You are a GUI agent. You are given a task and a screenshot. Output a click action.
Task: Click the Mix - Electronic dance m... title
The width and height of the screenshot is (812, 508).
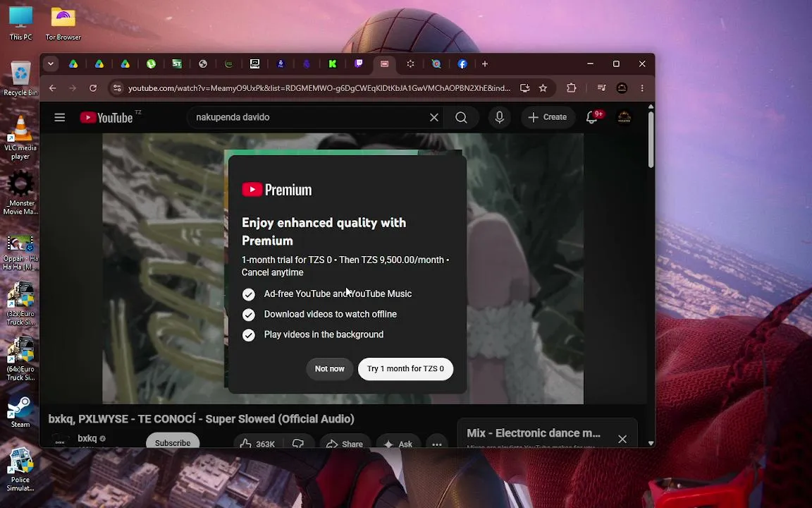click(534, 433)
